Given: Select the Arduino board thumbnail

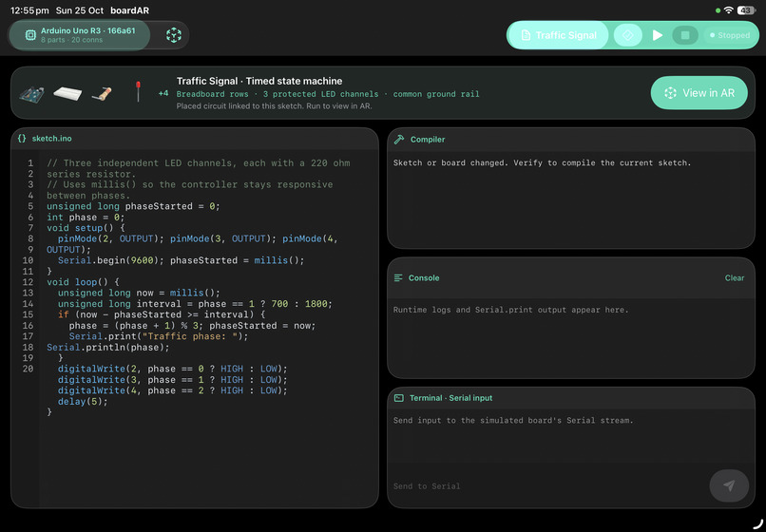Looking at the screenshot, I should pyautogui.click(x=31, y=93).
